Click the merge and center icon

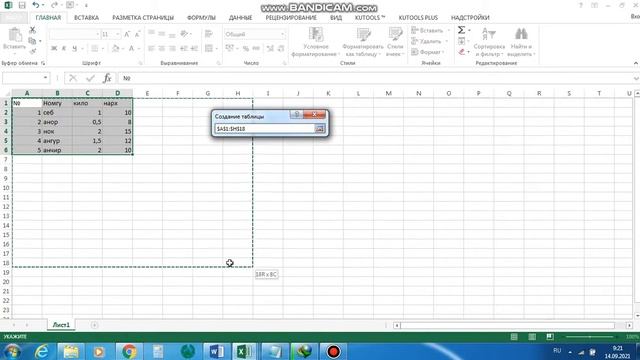click(x=209, y=49)
